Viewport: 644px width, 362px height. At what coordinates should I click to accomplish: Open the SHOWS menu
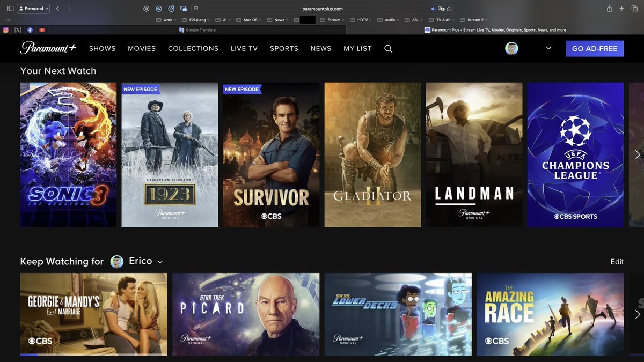103,48
